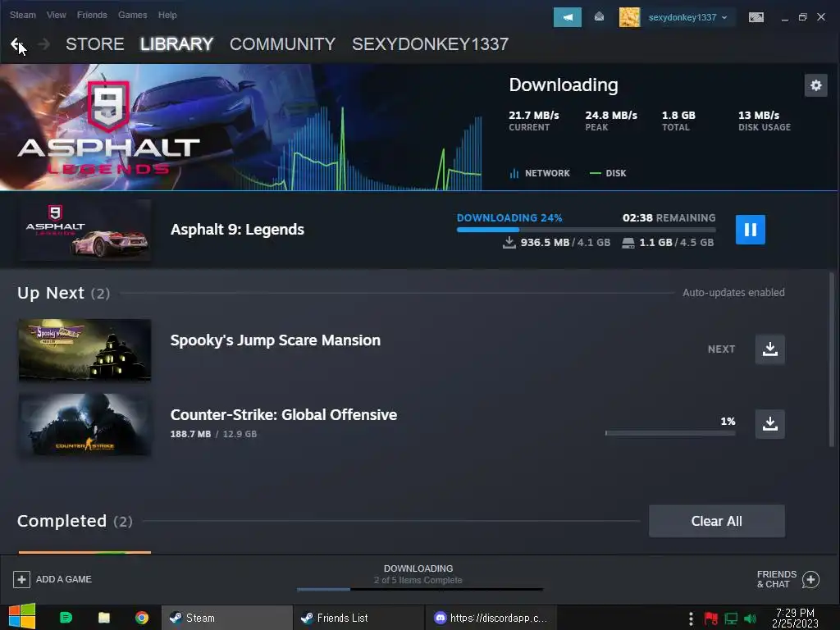The image size is (840, 630).
Task: Open the Games menu
Action: point(132,15)
